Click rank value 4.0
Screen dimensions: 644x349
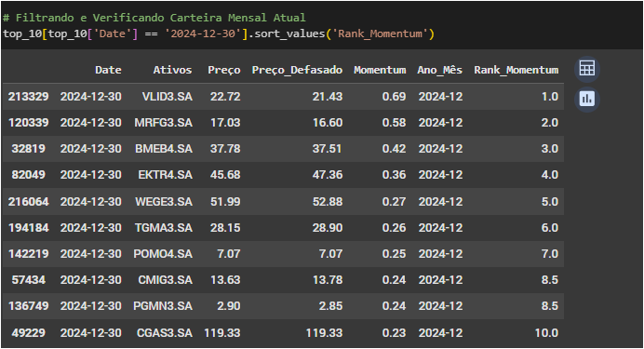tap(550, 175)
